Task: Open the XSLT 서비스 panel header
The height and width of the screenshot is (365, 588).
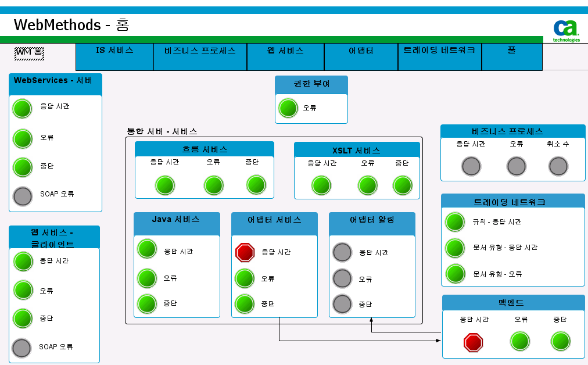Action: pos(357,150)
